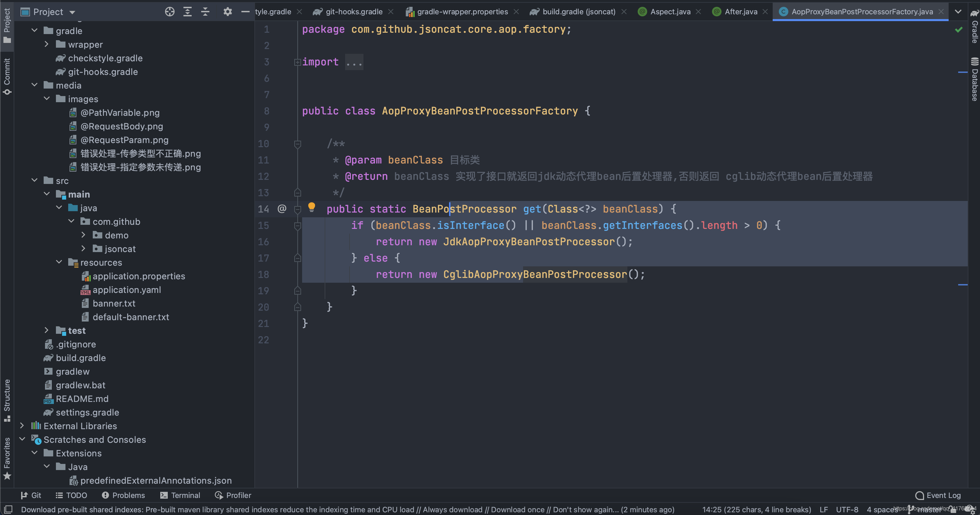Toggle the Structure tool window
This screenshot has width=980, height=515.
click(x=7, y=400)
